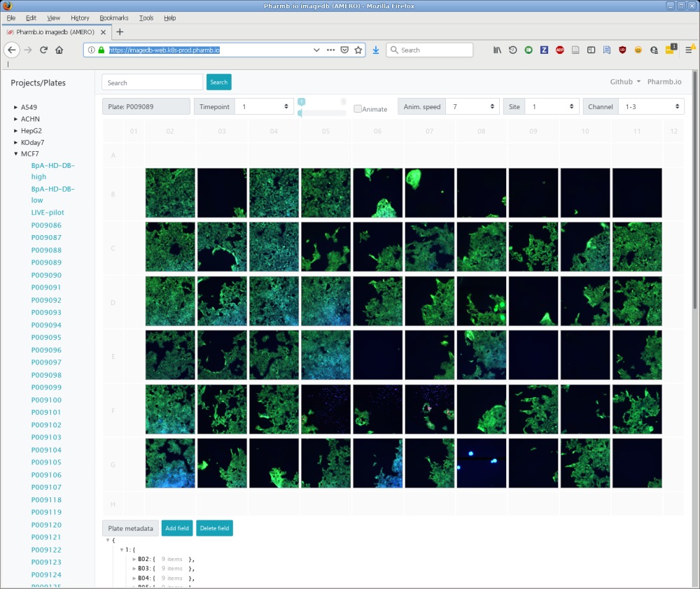Open the File menu
The height and width of the screenshot is (589, 700).
click(11, 18)
